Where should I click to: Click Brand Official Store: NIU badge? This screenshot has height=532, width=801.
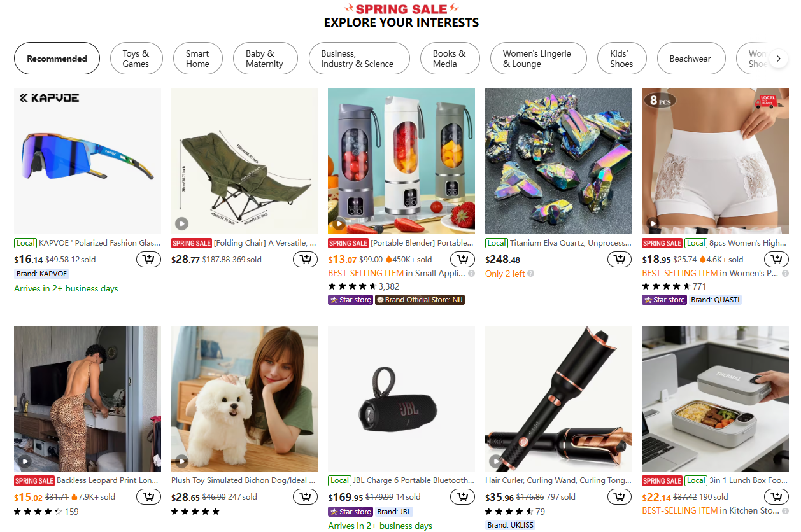420,299
